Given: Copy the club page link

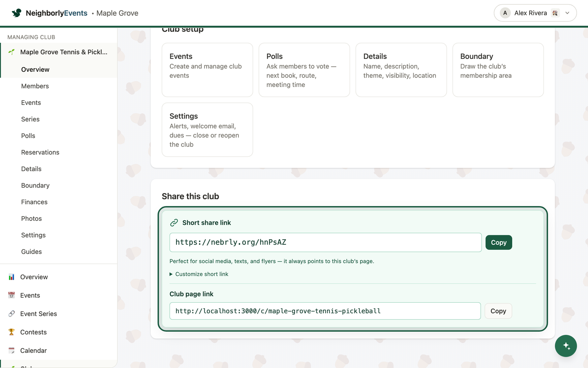Looking at the screenshot, I should click(498, 311).
